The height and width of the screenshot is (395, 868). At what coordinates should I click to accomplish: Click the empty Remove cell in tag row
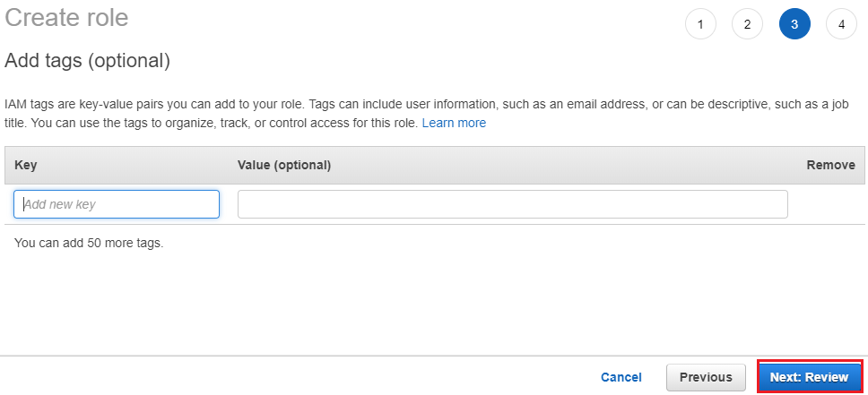tap(827, 204)
